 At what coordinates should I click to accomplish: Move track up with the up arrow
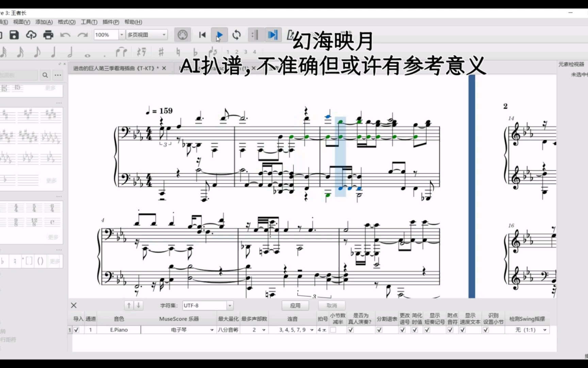pos(129,306)
